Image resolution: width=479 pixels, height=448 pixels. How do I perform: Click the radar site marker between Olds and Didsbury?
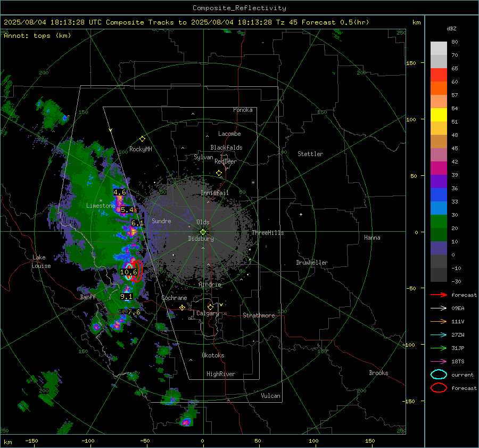[203, 232]
